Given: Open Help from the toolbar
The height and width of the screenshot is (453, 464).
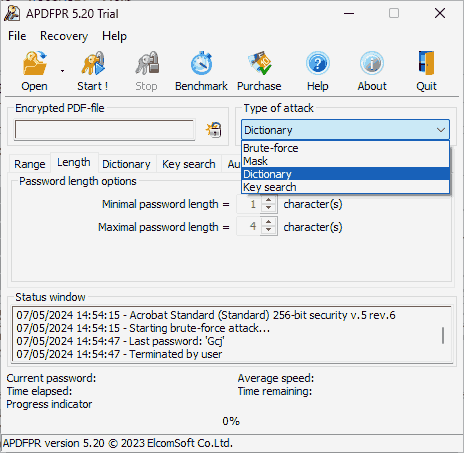Looking at the screenshot, I should point(318,71).
